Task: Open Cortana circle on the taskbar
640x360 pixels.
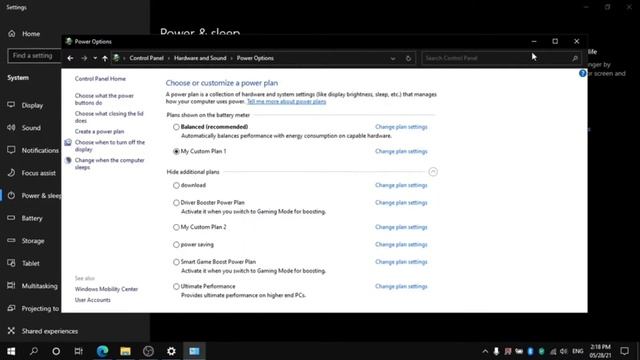Action: [x=56, y=351]
